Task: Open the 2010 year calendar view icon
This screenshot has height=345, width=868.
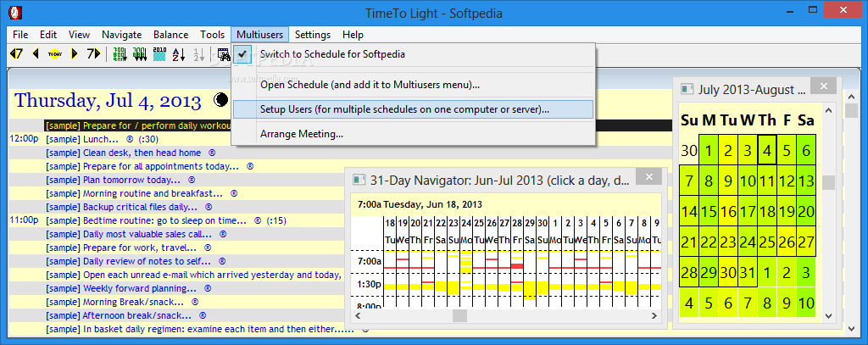Action: 159,53
